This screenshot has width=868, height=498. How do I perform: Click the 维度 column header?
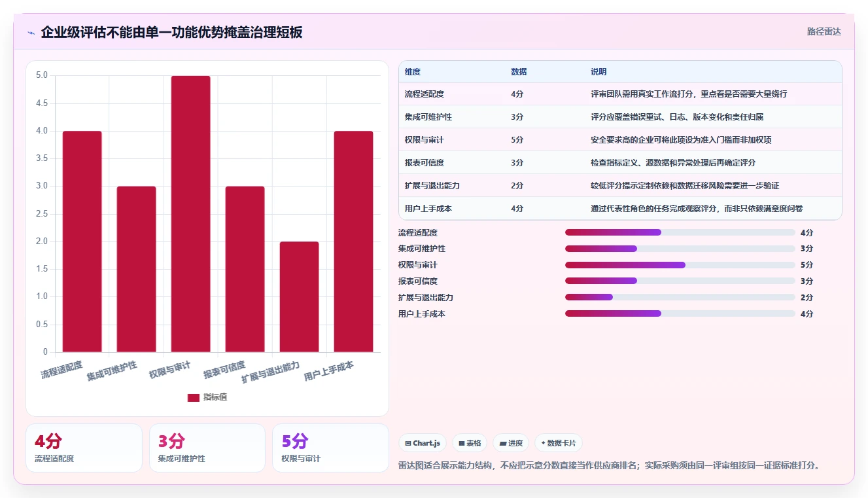(413, 71)
